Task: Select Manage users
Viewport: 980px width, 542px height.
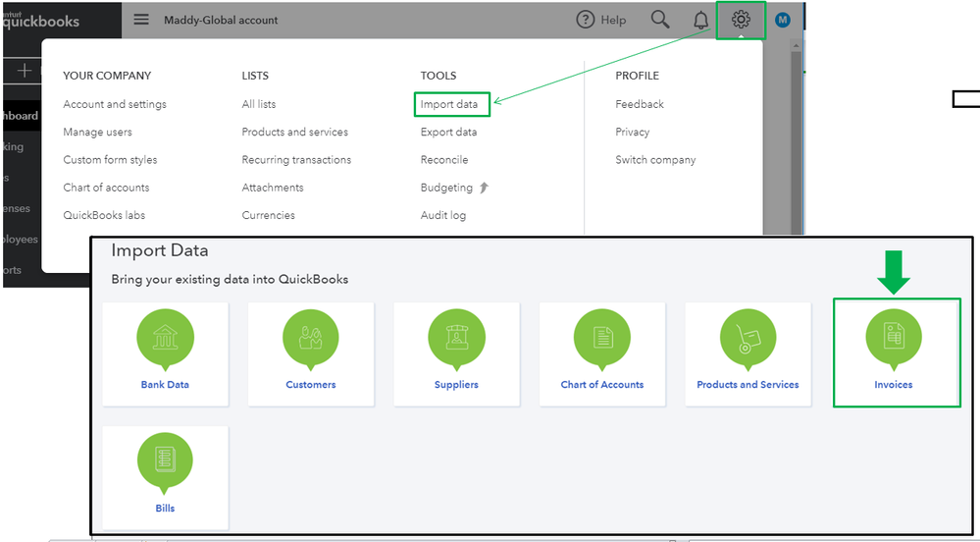Action: point(97,132)
